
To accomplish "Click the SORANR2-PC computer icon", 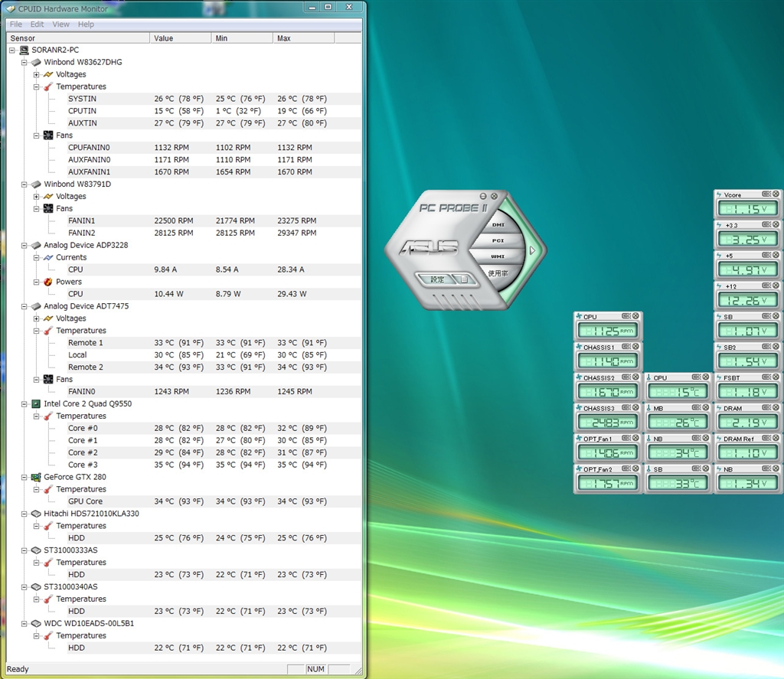I will [x=24, y=50].
